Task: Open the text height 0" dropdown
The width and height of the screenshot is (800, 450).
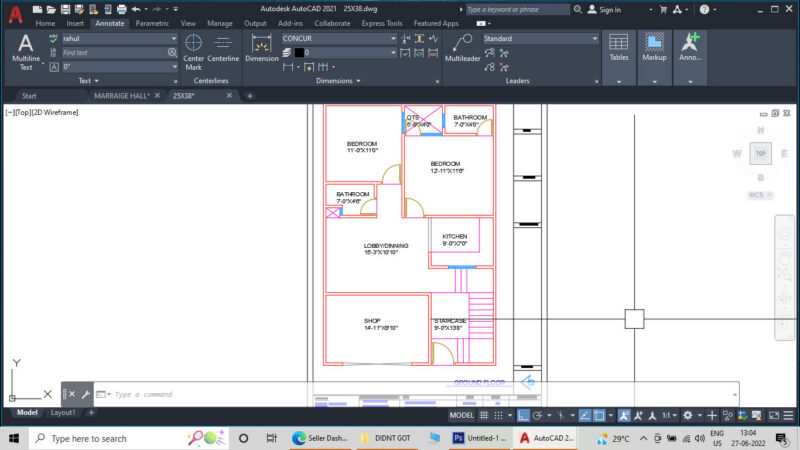Action: click(119, 67)
